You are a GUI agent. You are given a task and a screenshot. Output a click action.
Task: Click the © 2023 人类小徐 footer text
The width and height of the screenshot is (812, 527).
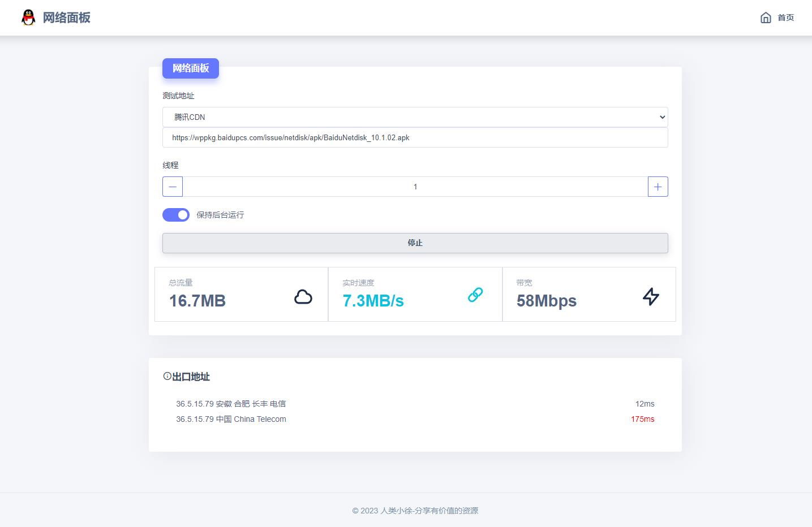(x=415, y=511)
